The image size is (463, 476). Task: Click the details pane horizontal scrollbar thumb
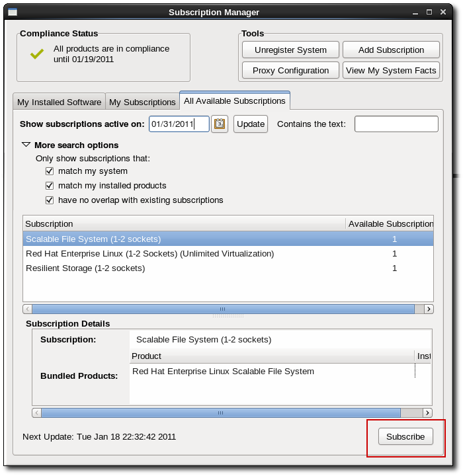(221, 413)
